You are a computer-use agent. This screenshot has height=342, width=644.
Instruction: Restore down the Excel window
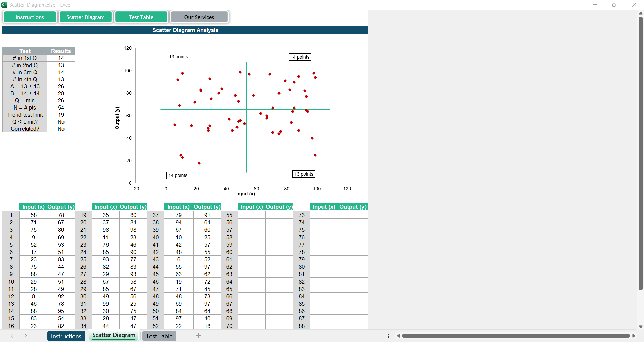point(614,5)
